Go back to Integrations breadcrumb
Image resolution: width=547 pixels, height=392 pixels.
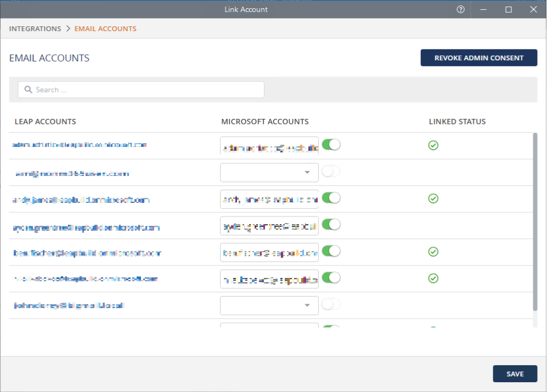pos(35,29)
